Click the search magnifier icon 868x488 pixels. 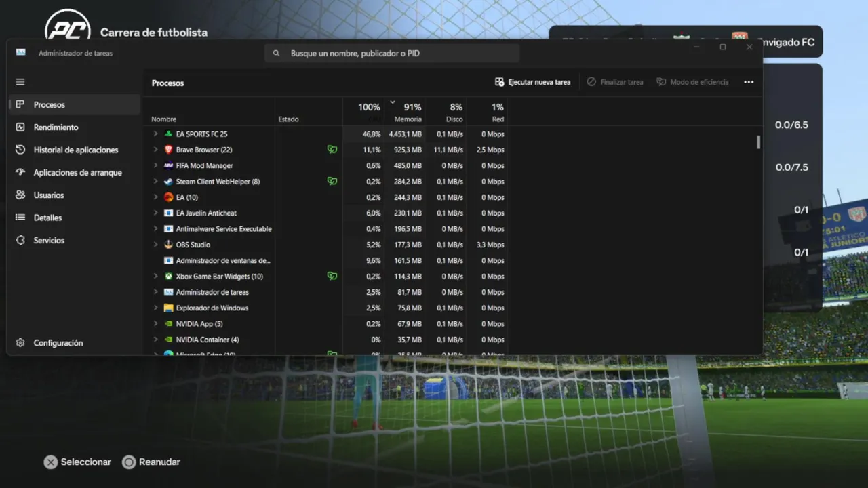coord(276,53)
